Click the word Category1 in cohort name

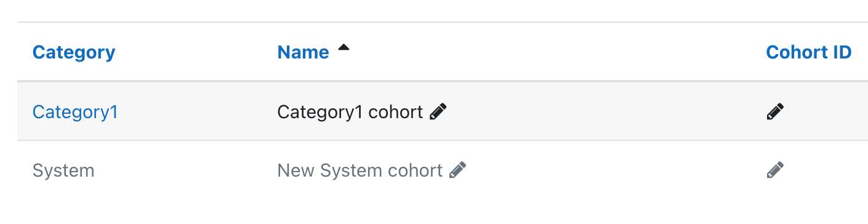tap(320, 112)
